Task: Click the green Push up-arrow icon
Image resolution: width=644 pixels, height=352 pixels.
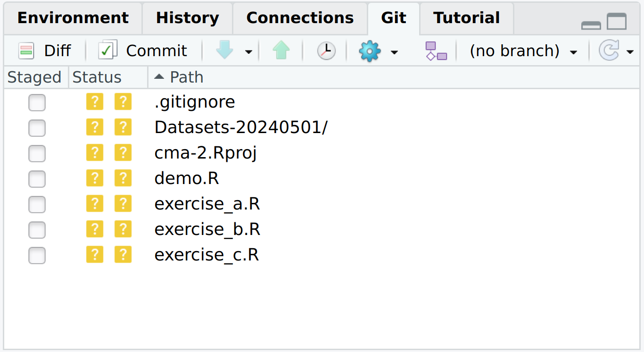Action: point(281,50)
